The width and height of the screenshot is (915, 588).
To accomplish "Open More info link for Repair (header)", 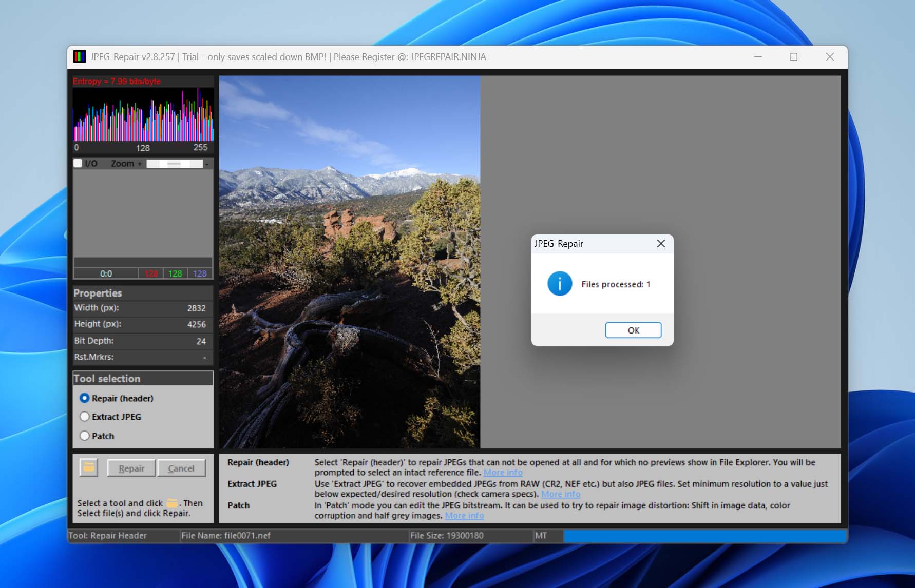I will pos(503,473).
